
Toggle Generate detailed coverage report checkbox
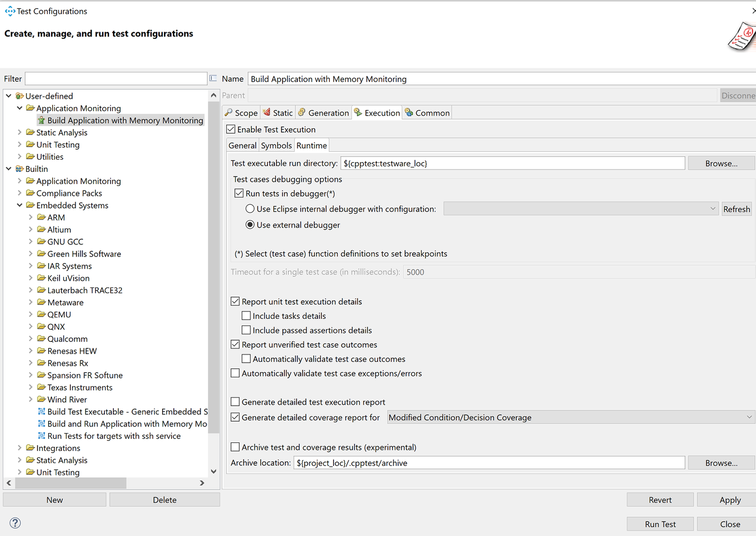(x=235, y=417)
